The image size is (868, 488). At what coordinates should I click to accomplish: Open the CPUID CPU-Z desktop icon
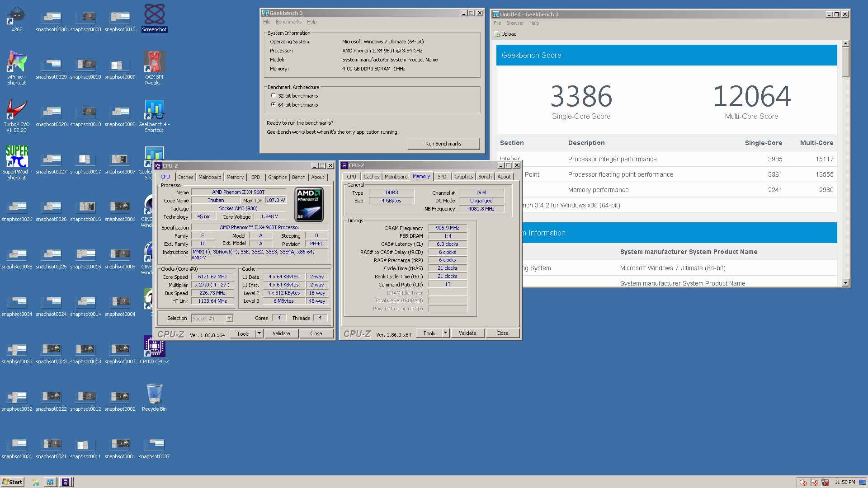point(154,350)
